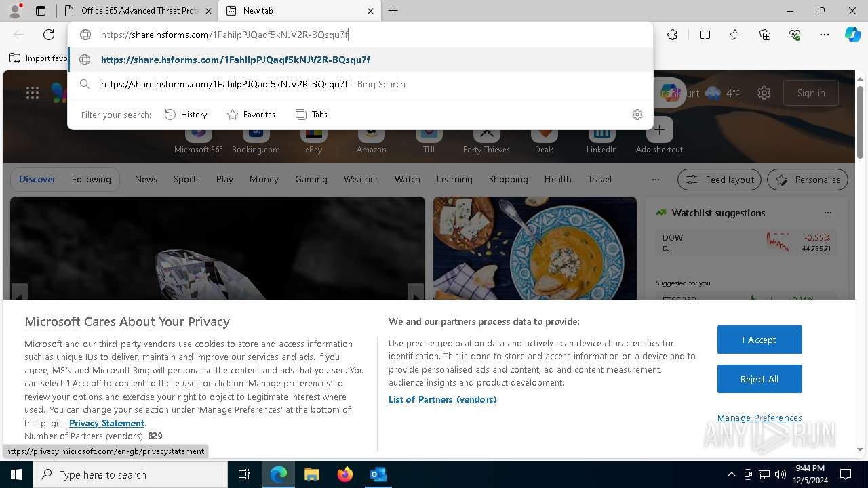The image size is (868, 488).
Task: Select the Following feed tab
Action: 91,179
